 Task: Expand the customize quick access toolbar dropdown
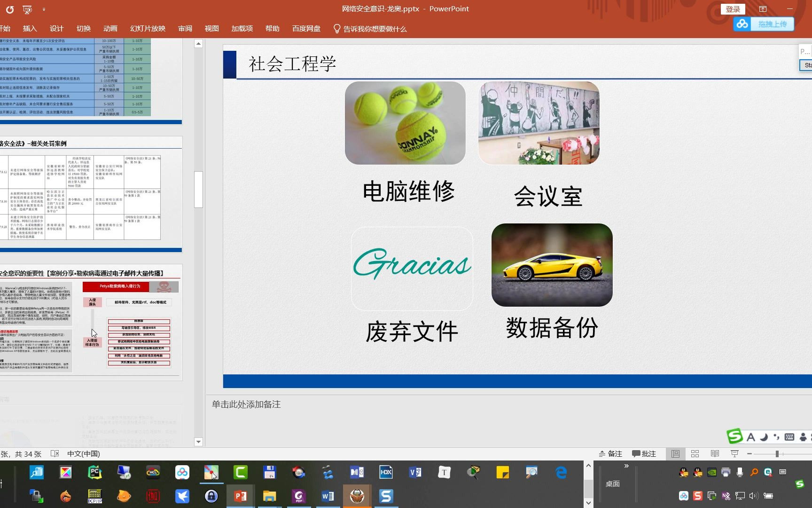[x=44, y=9]
